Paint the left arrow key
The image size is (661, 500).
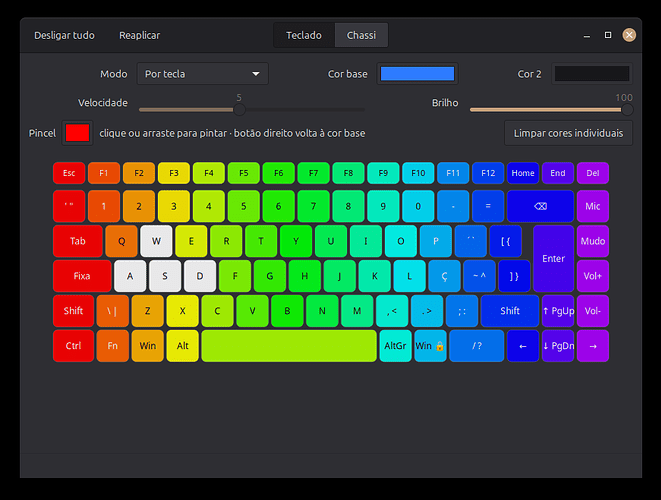(x=523, y=346)
